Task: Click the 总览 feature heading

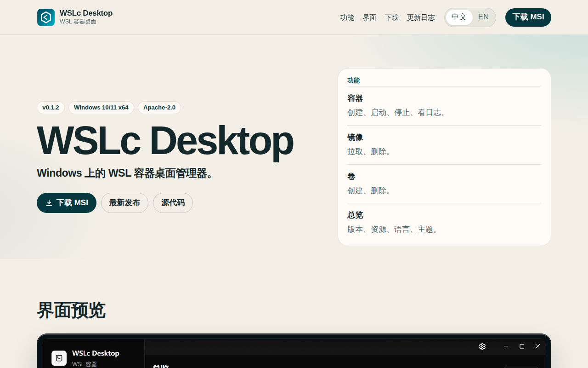Action: pyautogui.click(x=355, y=215)
